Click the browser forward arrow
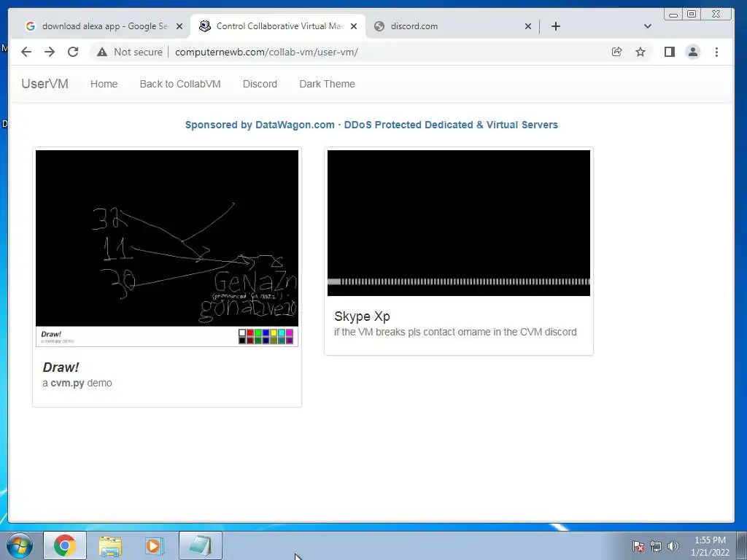The width and height of the screenshot is (747, 560). [x=50, y=52]
